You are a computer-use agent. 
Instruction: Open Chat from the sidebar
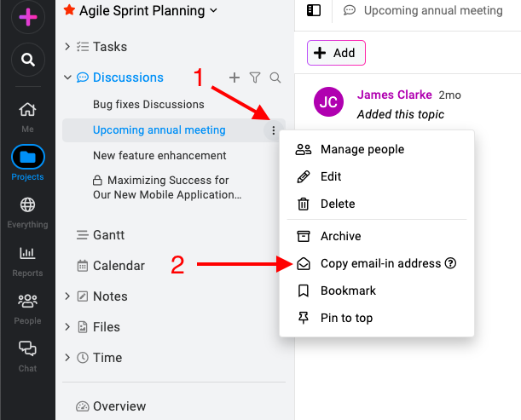(x=27, y=357)
